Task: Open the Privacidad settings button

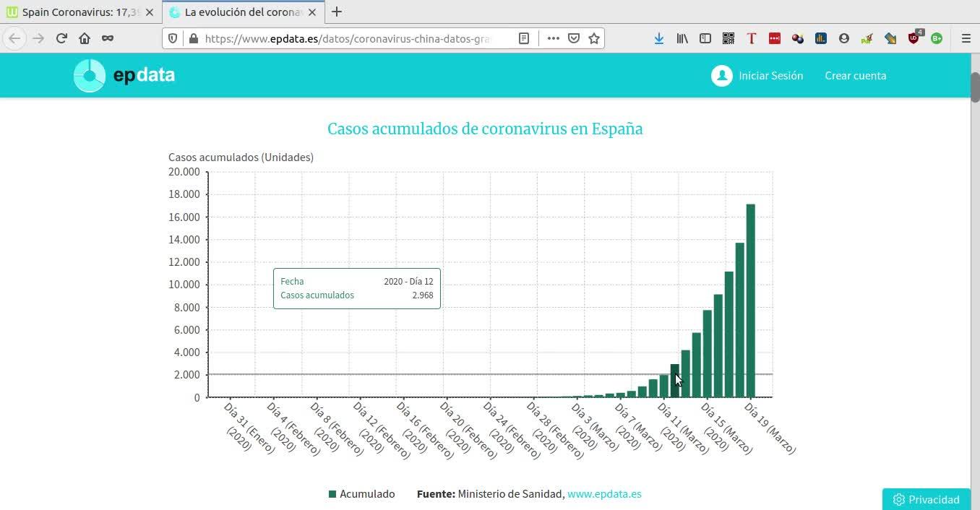Action: pyautogui.click(x=927, y=499)
